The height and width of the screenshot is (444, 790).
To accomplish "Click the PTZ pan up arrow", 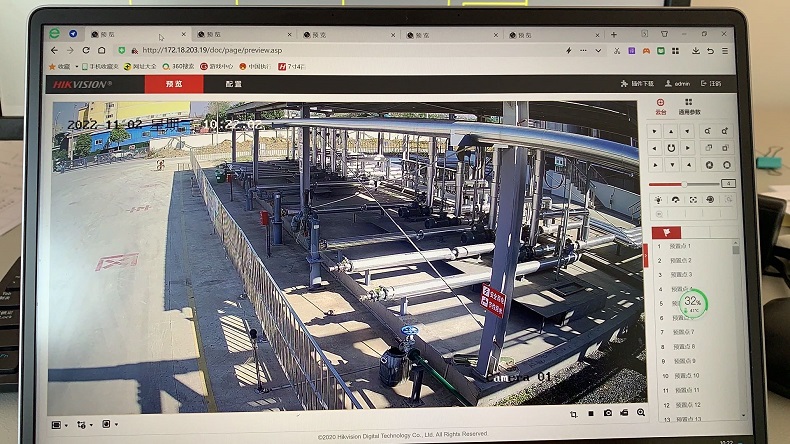I will coord(671,131).
